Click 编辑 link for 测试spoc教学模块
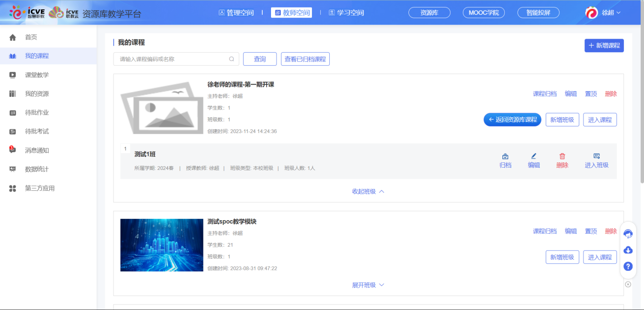The width and height of the screenshot is (644, 310). pos(571,231)
